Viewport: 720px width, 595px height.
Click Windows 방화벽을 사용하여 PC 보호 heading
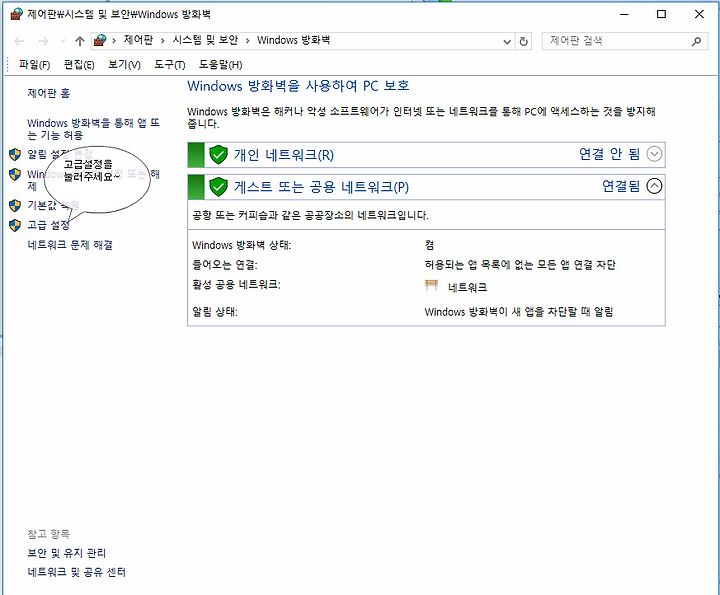[298, 86]
